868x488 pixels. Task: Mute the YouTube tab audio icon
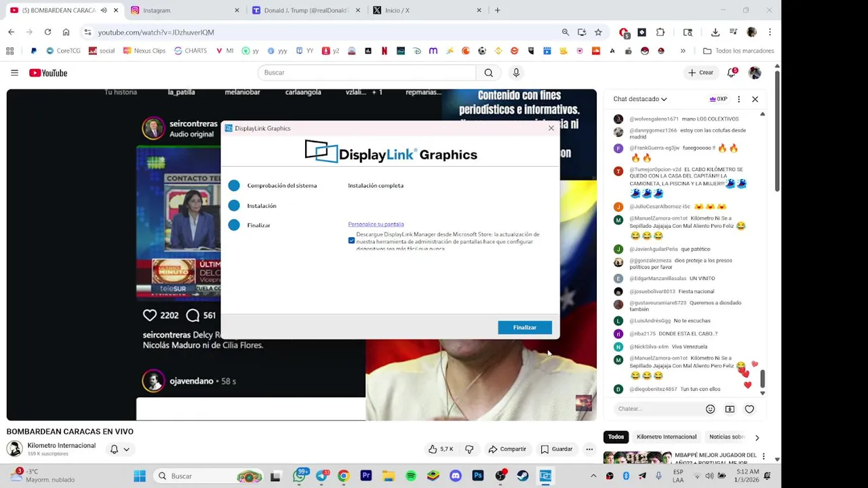[x=104, y=10]
